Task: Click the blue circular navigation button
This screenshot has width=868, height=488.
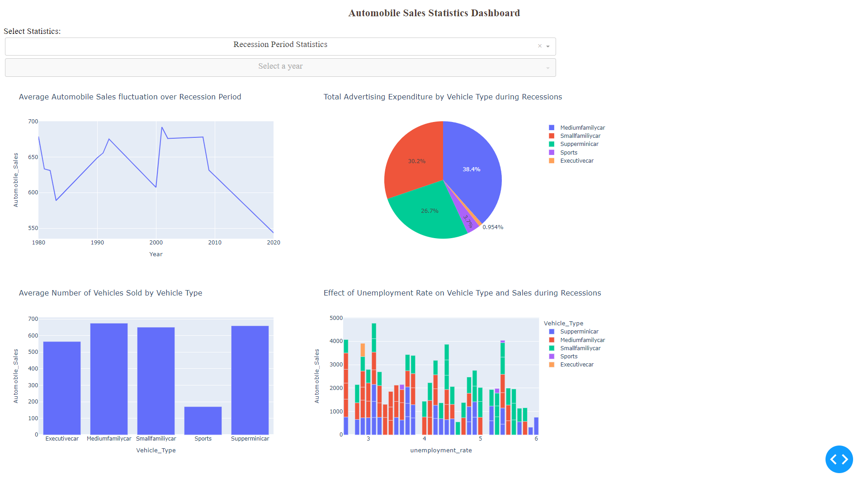Action: (839, 459)
